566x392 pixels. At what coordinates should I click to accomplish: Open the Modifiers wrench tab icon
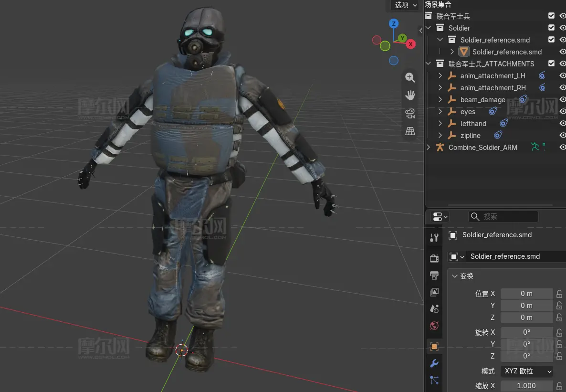[434, 363]
